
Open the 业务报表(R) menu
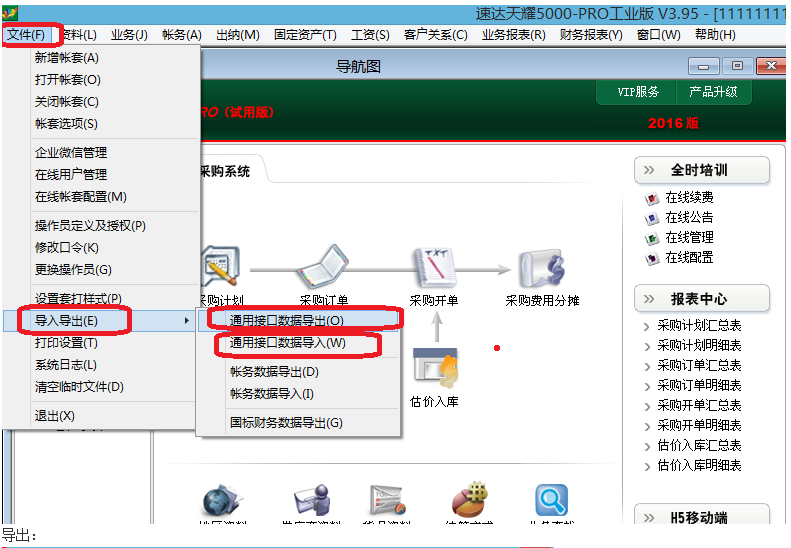(514, 35)
